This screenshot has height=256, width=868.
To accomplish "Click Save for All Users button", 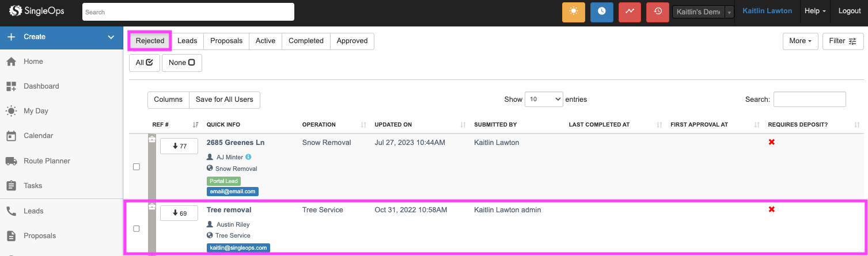I will pos(224,100).
